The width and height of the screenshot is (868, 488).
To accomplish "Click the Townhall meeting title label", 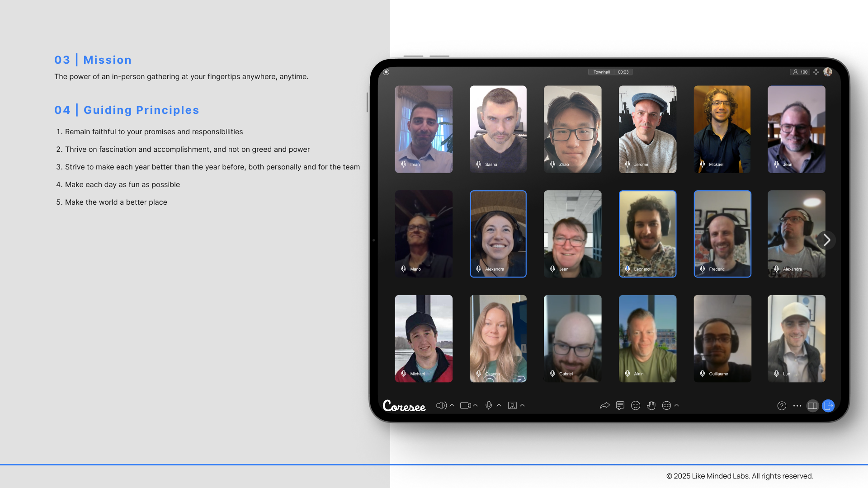I will coord(601,72).
